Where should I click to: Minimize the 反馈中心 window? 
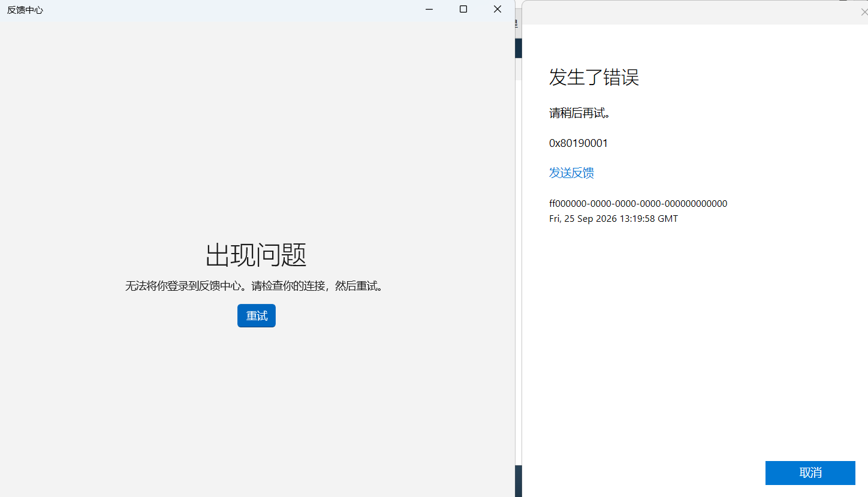(429, 10)
